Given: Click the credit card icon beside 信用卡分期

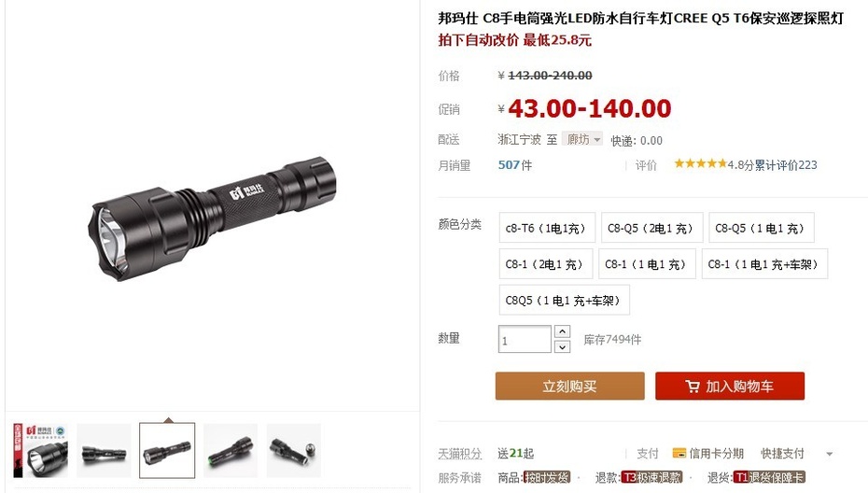Looking at the screenshot, I should pyautogui.click(x=679, y=453).
